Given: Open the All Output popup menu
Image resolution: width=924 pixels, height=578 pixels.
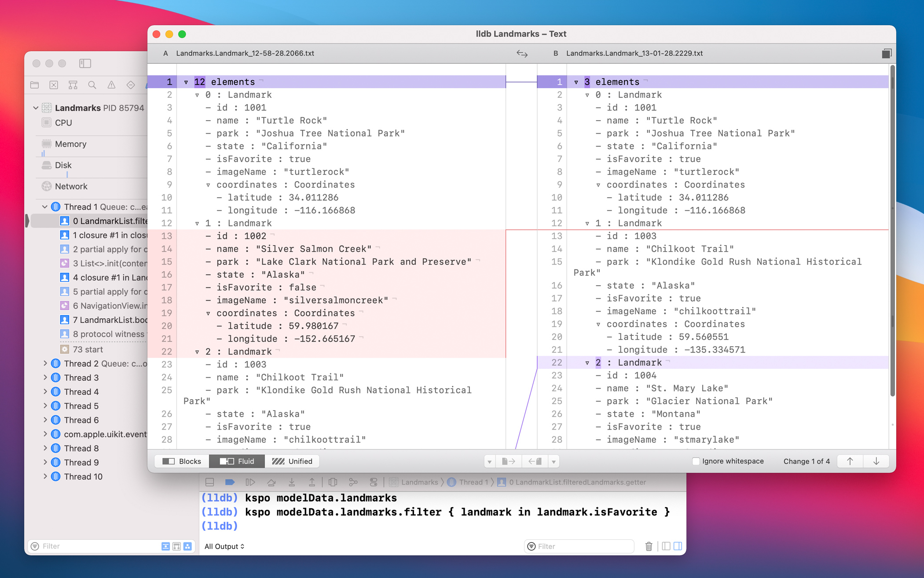Looking at the screenshot, I should [x=224, y=546].
